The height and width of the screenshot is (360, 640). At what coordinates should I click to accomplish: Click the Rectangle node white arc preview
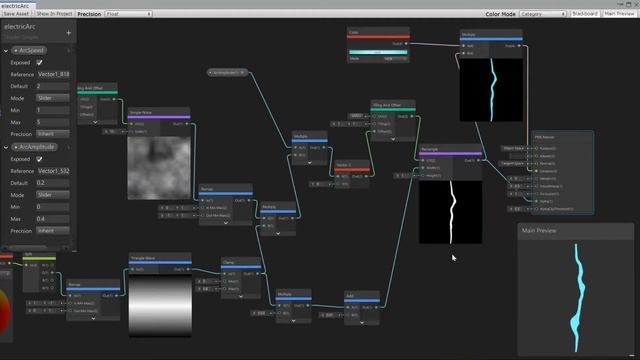tap(450, 212)
